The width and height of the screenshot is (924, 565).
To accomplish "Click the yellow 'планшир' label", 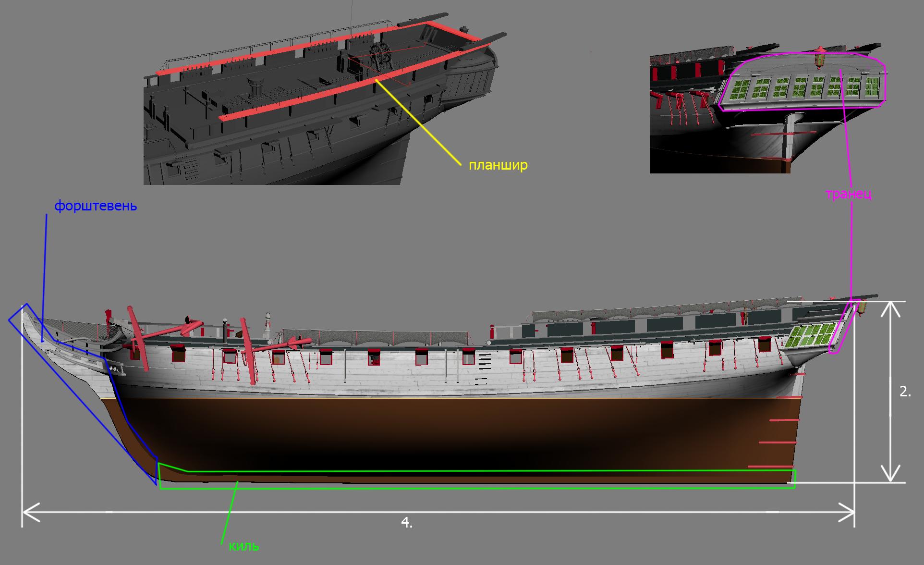I will click(x=498, y=165).
